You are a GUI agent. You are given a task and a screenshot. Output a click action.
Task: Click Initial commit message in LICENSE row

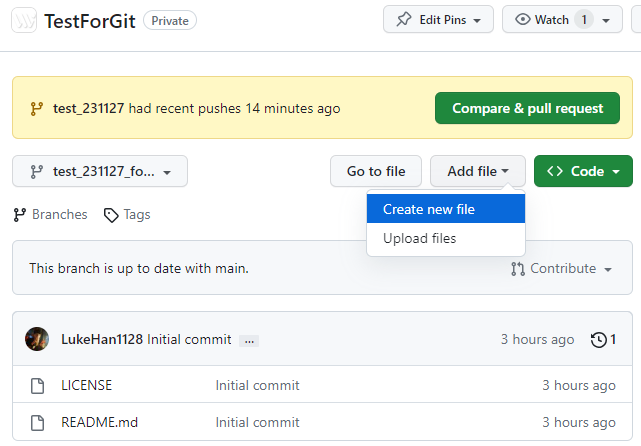tap(258, 385)
